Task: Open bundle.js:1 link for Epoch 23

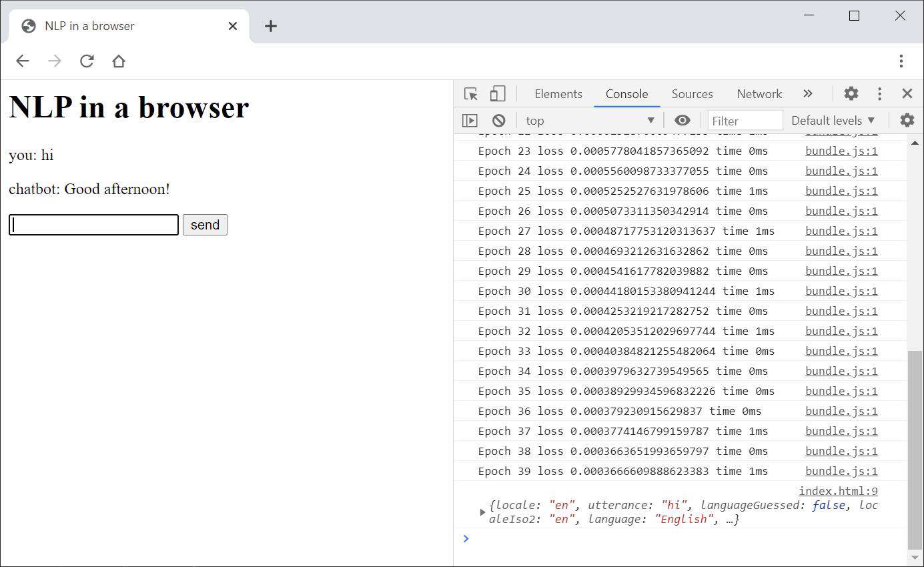Action: 841,151
